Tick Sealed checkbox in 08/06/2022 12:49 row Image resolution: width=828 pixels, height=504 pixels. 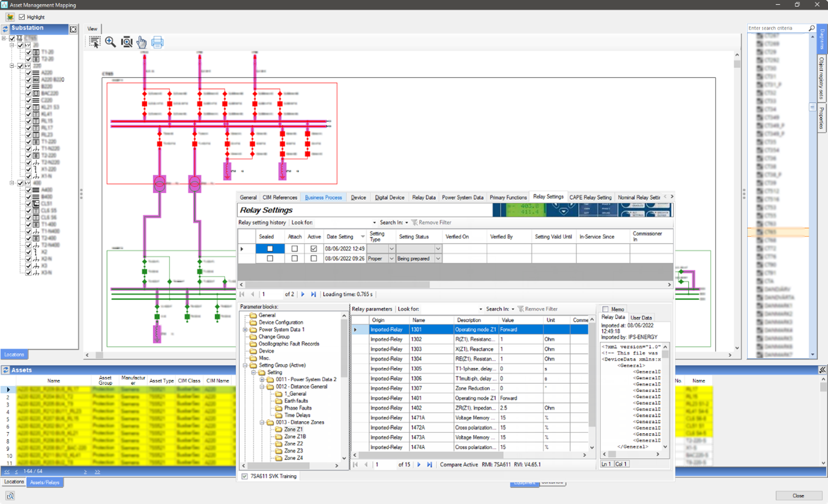(x=270, y=248)
